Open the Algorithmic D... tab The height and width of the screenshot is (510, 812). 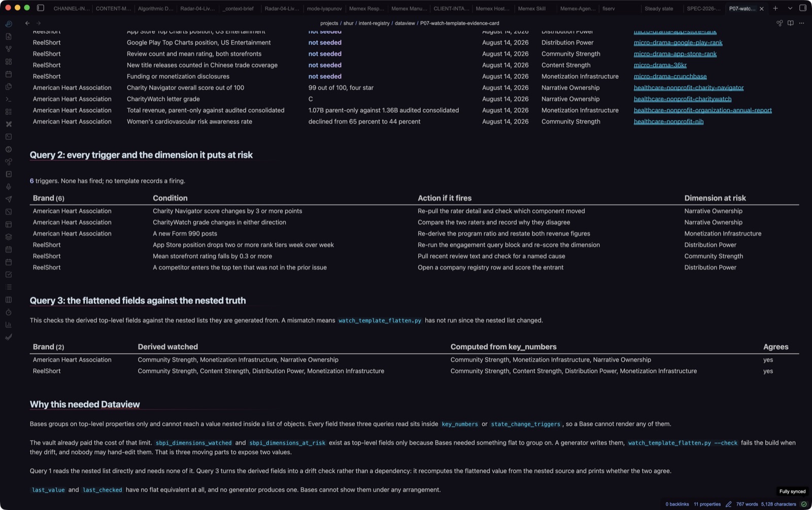[x=155, y=9]
